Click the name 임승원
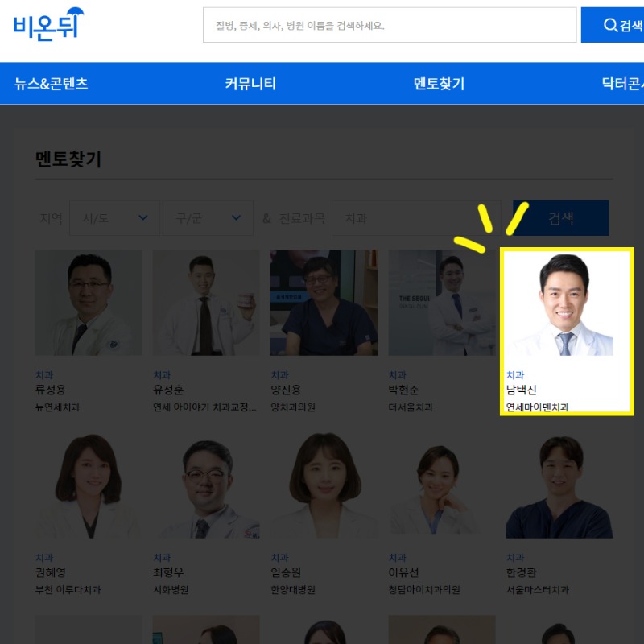 [286, 572]
